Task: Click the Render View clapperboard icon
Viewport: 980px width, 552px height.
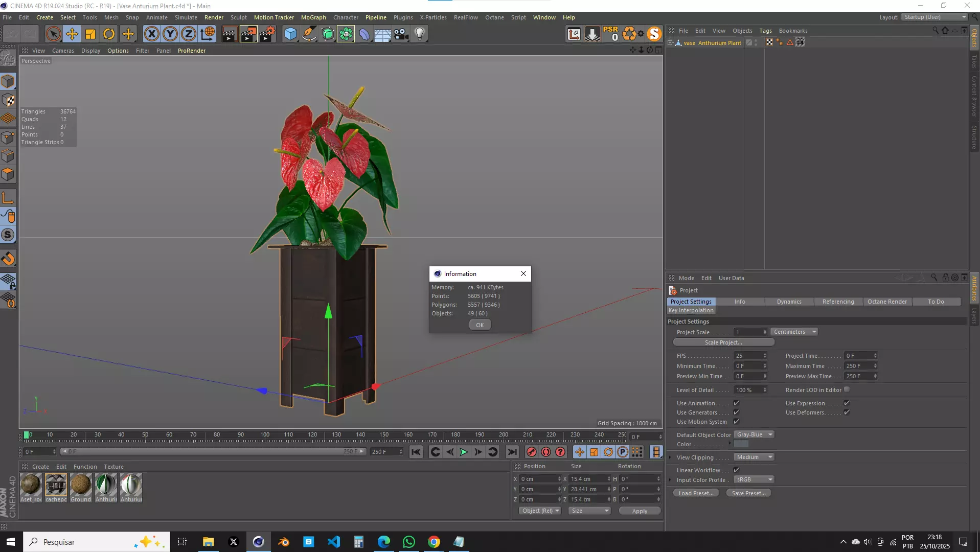Action: pos(230,34)
